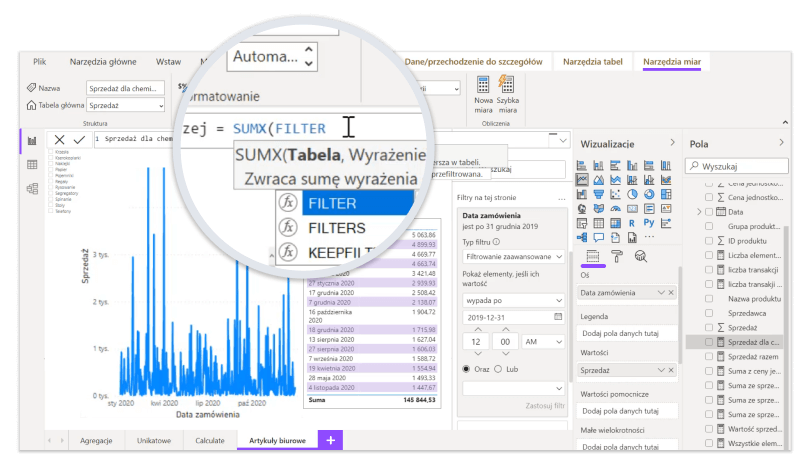This screenshot has width=807, height=472.
Task: Select the donut chart visual
Action: click(x=650, y=195)
